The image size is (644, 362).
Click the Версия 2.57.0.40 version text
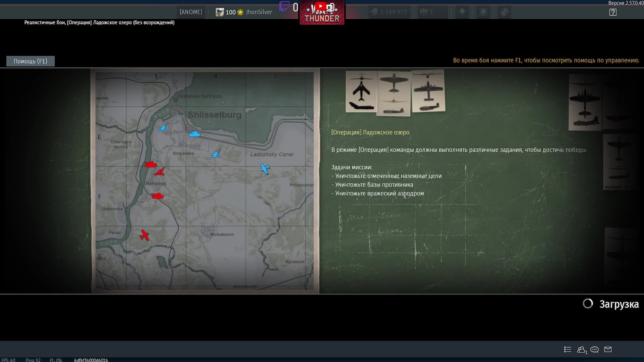pyautogui.click(x=626, y=3)
